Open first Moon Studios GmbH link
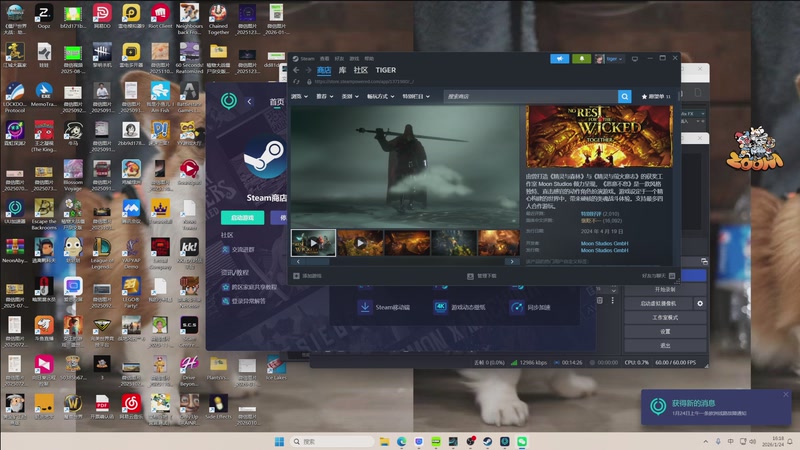The width and height of the screenshot is (800, 450). [x=605, y=243]
